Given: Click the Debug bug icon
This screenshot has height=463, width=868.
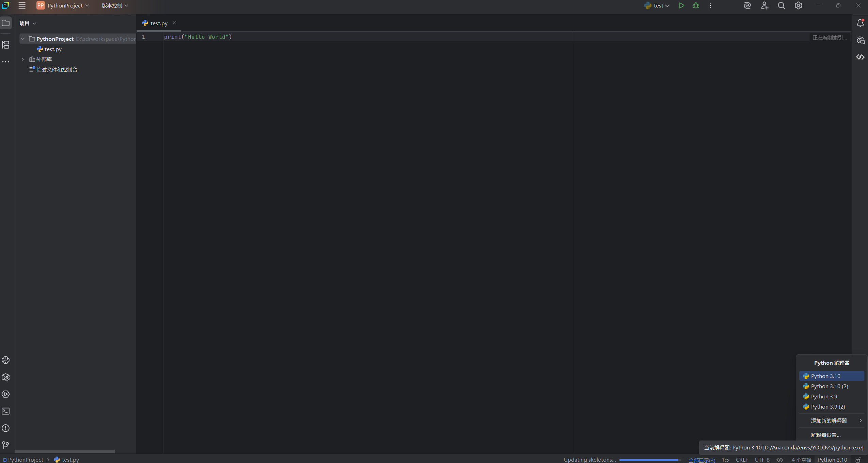Looking at the screenshot, I should click(x=696, y=5).
